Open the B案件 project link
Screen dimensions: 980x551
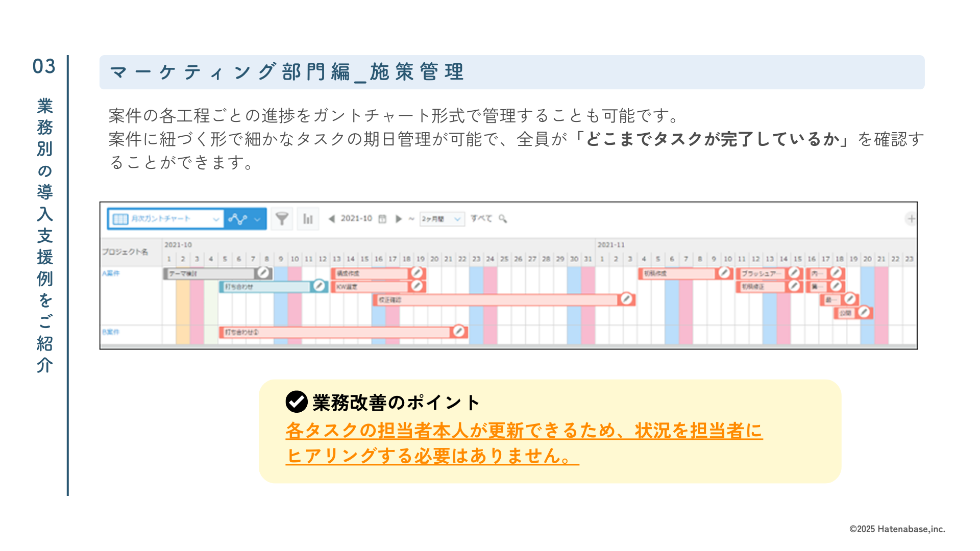[111, 332]
